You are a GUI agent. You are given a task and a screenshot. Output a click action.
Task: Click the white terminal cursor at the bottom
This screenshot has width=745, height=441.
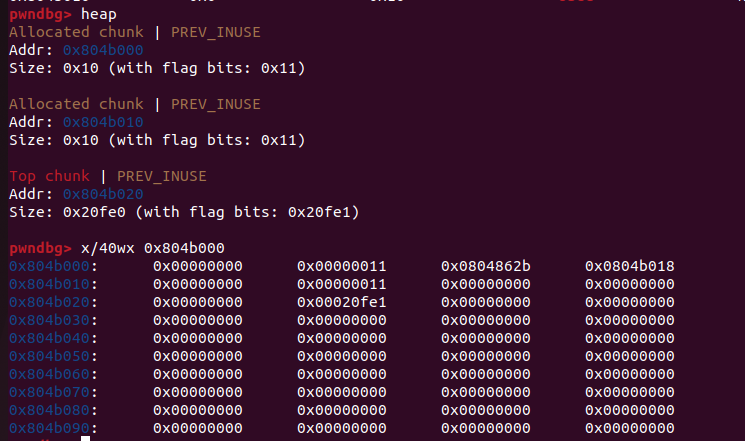point(85,438)
